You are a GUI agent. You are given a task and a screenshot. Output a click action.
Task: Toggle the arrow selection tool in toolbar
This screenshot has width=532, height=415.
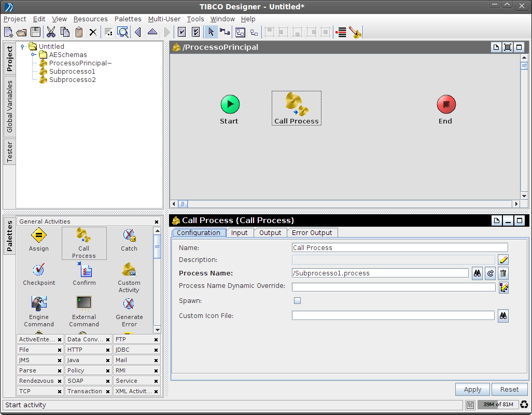pos(211,32)
